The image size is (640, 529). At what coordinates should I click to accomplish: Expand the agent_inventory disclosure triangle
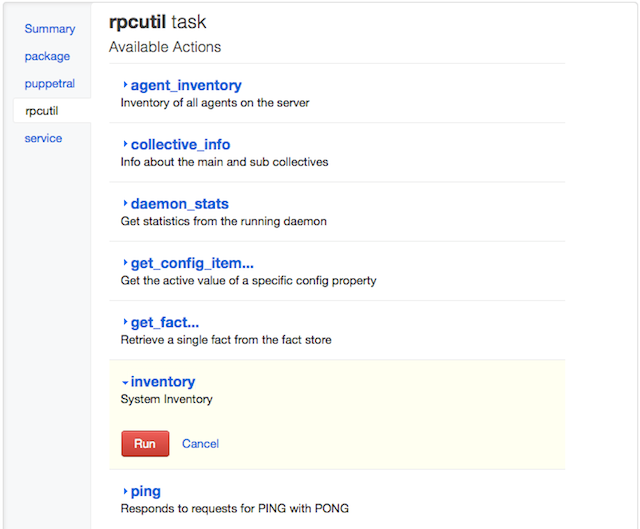[125, 86]
